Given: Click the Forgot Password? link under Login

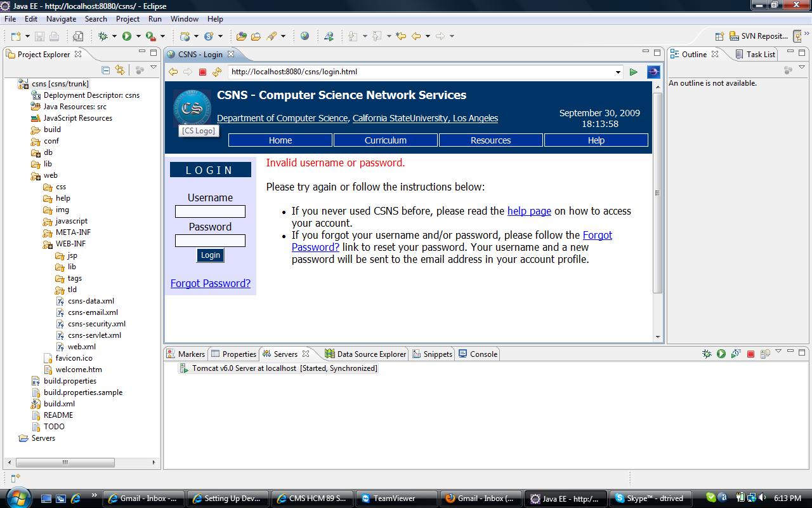Looking at the screenshot, I should [211, 283].
